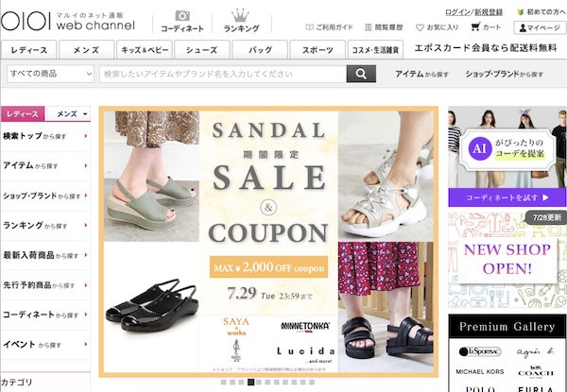Click コーディネートを試す button
Viewport: 567px width, 392px height.
[x=507, y=197]
